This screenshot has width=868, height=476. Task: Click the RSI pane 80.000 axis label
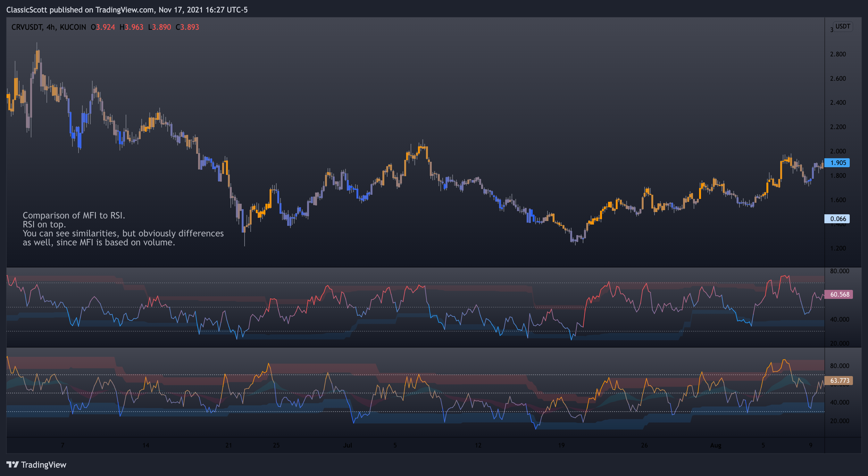[840, 271]
